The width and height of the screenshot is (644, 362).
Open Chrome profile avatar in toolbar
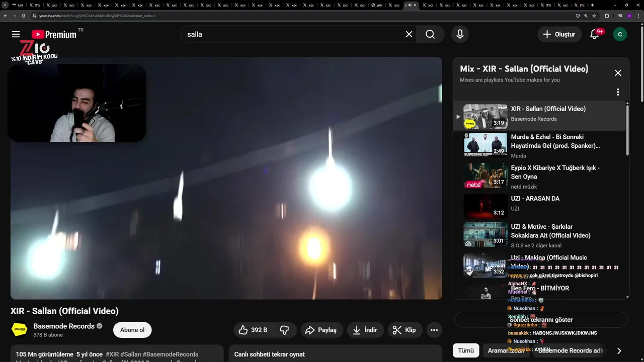click(x=629, y=16)
